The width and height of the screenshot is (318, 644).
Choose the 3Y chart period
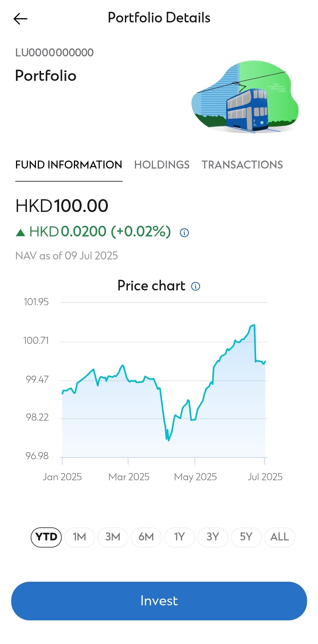point(213,537)
